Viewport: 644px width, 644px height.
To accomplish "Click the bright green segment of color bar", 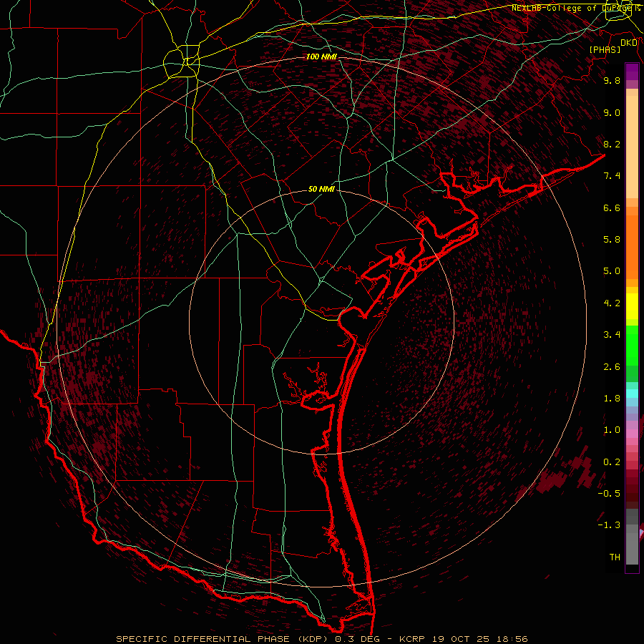I will coord(632,346).
